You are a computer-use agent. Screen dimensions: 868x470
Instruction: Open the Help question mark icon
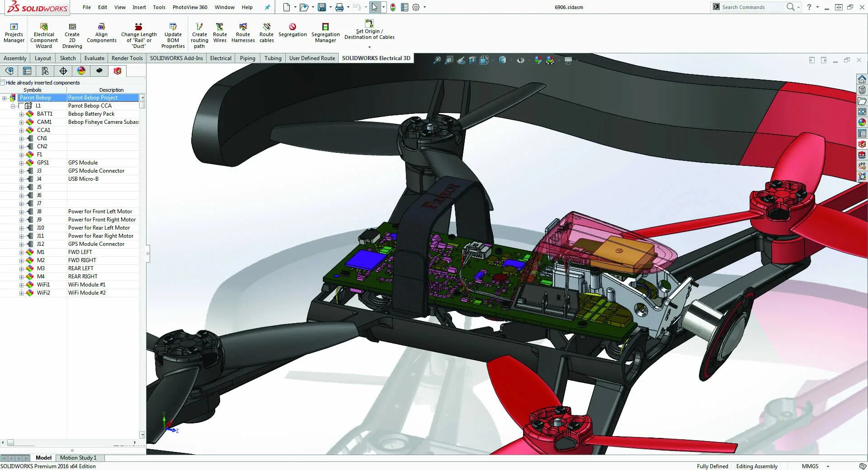809,7
